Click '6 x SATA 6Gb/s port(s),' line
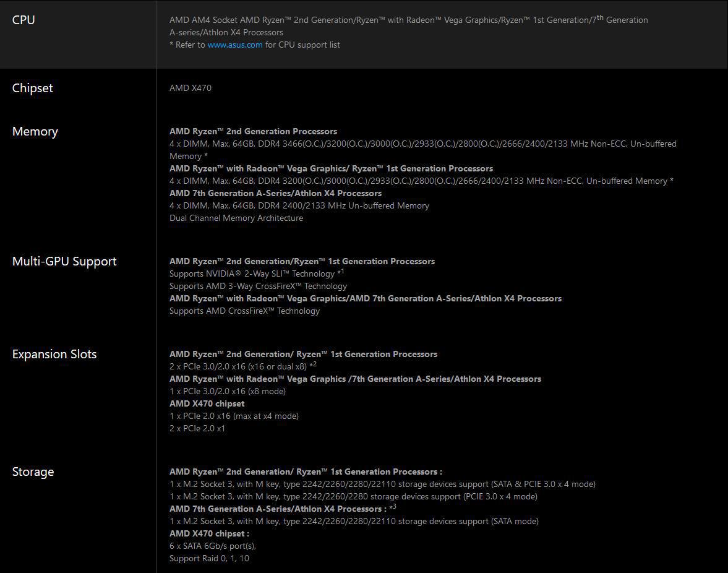This screenshot has height=573, width=728. [213, 546]
